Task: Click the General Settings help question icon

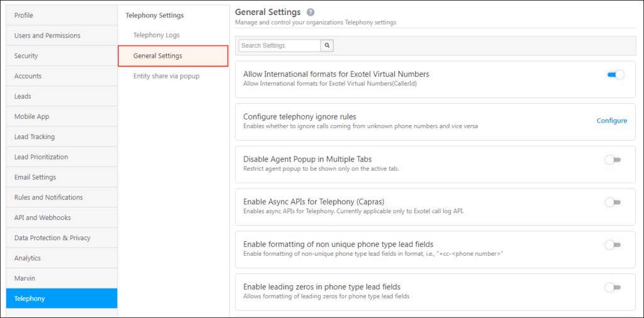Action: (x=310, y=13)
